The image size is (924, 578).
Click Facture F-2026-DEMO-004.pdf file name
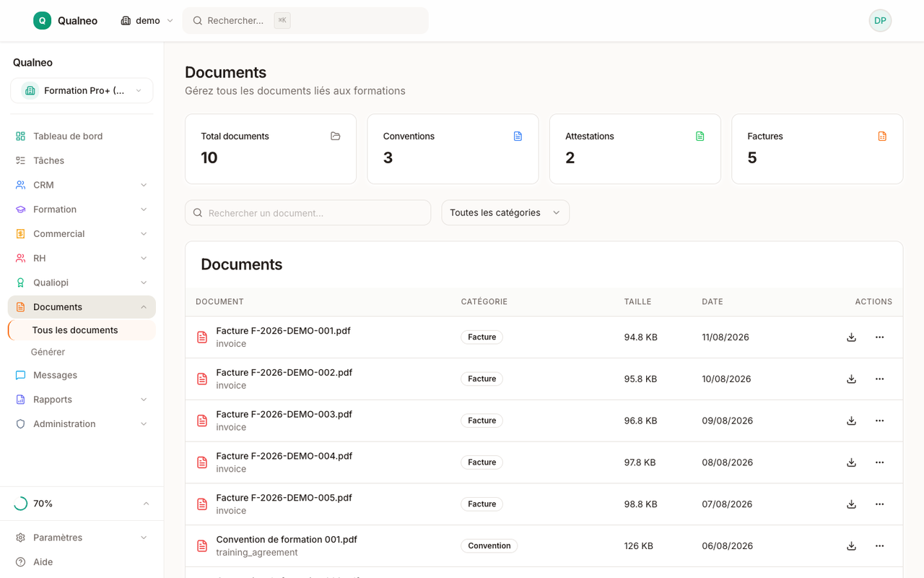tap(284, 456)
